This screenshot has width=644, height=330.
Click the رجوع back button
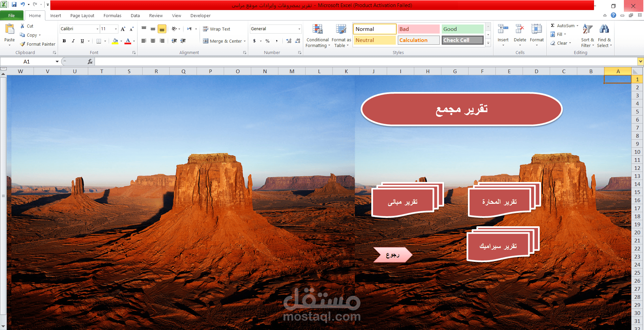tap(392, 255)
